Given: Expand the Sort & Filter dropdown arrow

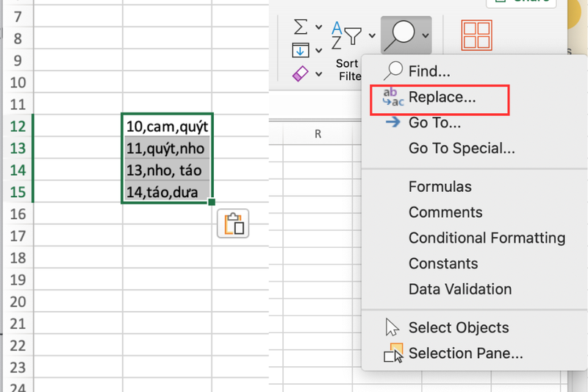Looking at the screenshot, I should coord(372,35).
